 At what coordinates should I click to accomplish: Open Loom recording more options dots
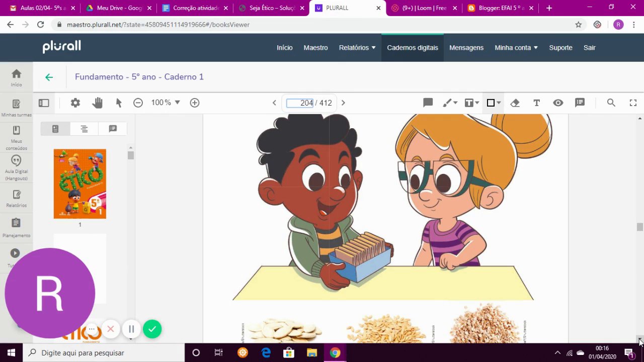click(92, 329)
